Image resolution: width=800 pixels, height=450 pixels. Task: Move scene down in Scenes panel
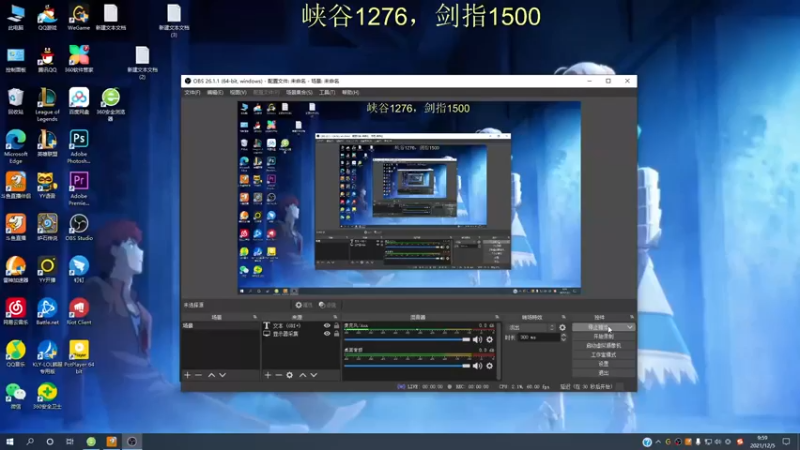222,375
